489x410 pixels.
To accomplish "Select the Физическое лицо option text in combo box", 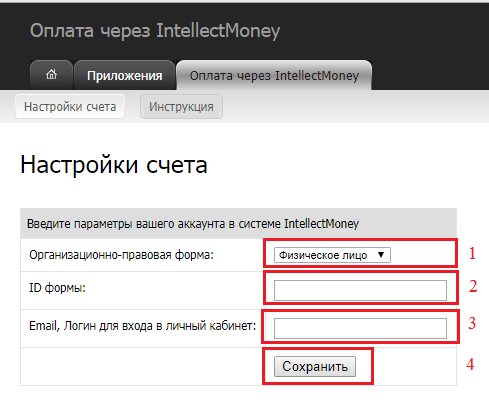I will tap(323, 255).
